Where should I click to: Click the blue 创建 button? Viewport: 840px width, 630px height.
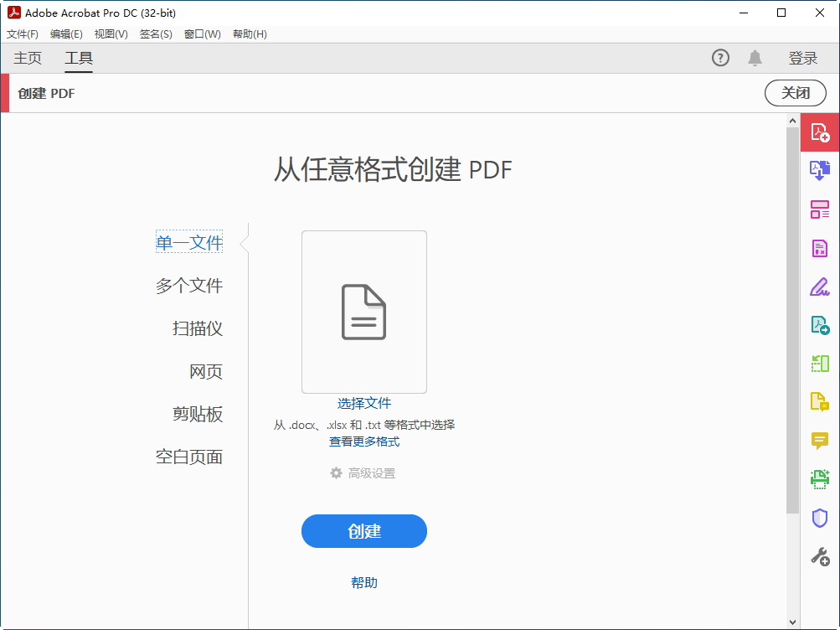363,530
